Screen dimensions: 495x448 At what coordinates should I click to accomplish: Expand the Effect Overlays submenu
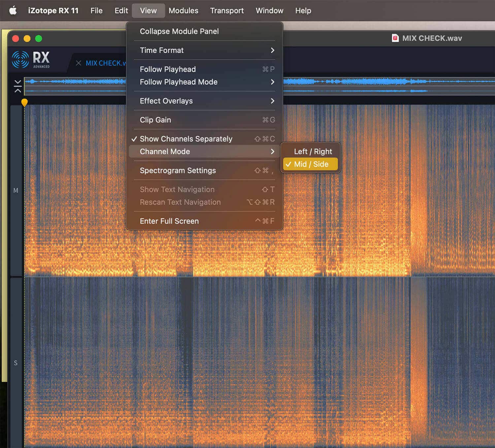coord(205,101)
